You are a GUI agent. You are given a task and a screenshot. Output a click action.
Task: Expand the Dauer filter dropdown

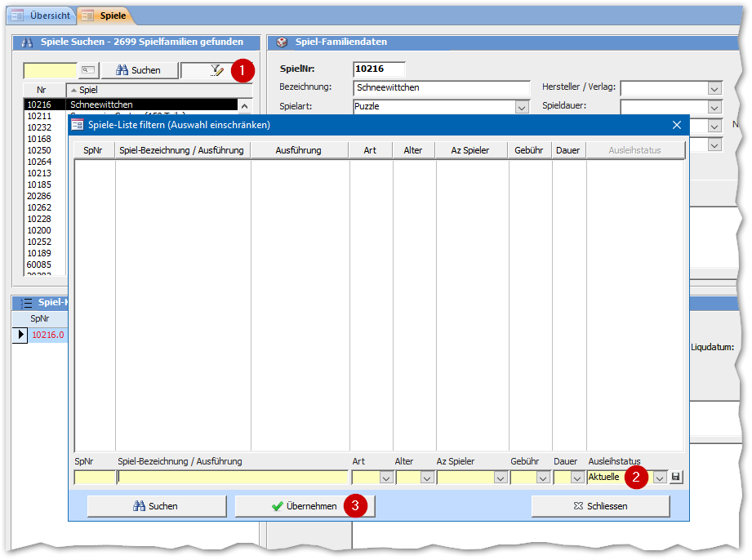coord(577,478)
